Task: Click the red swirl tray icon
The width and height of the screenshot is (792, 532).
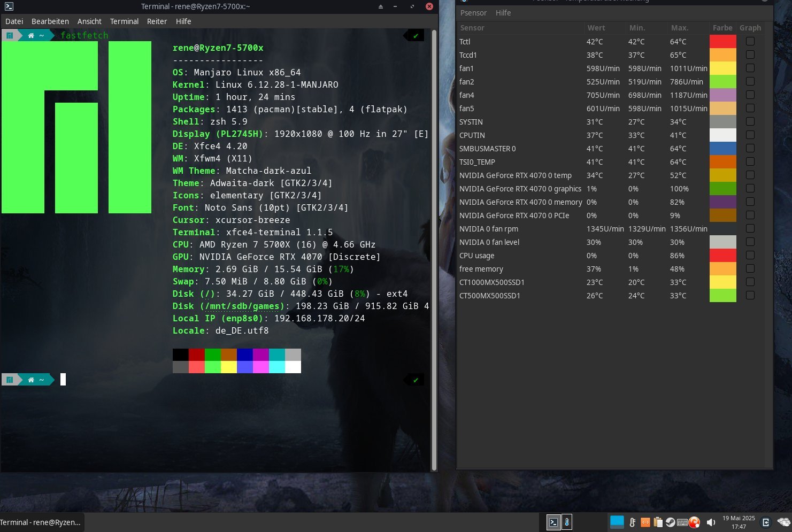Action: pyautogui.click(x=695, y=522)
